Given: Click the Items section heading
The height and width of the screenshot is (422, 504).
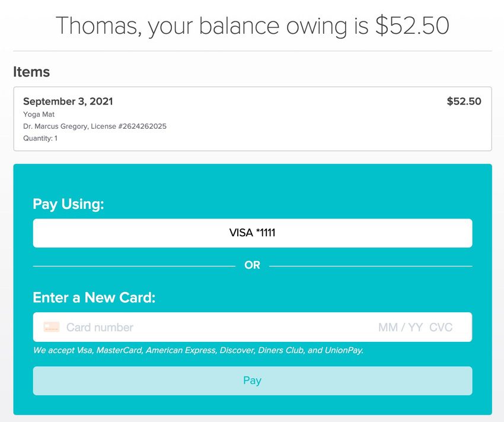Looking at the screenshot, I should click(x=31, y=72).
